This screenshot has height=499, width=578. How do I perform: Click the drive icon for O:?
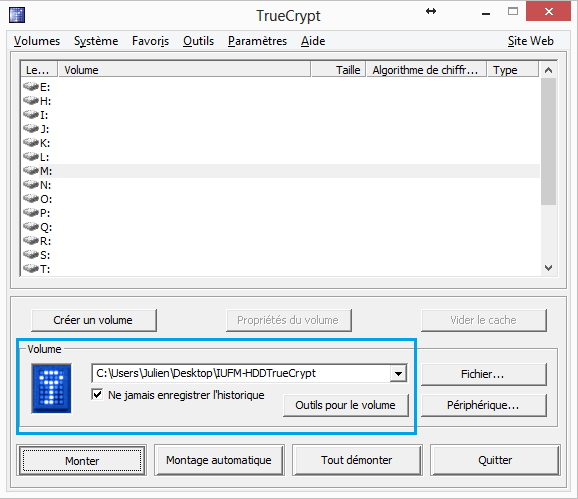(31, 199)
